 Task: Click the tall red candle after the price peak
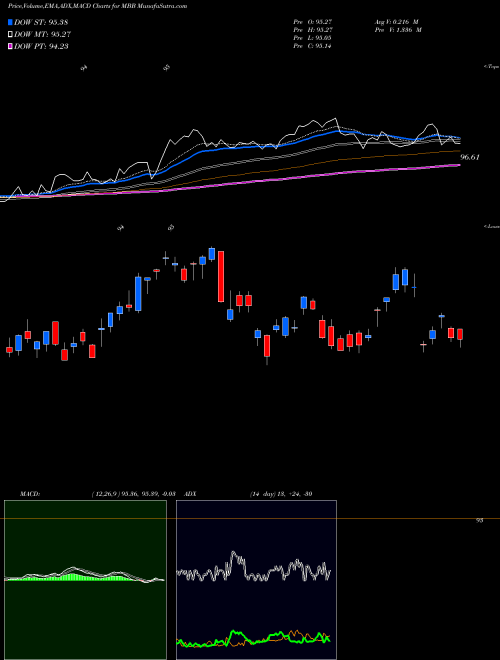pyautogui.click(x=221, y=276)
